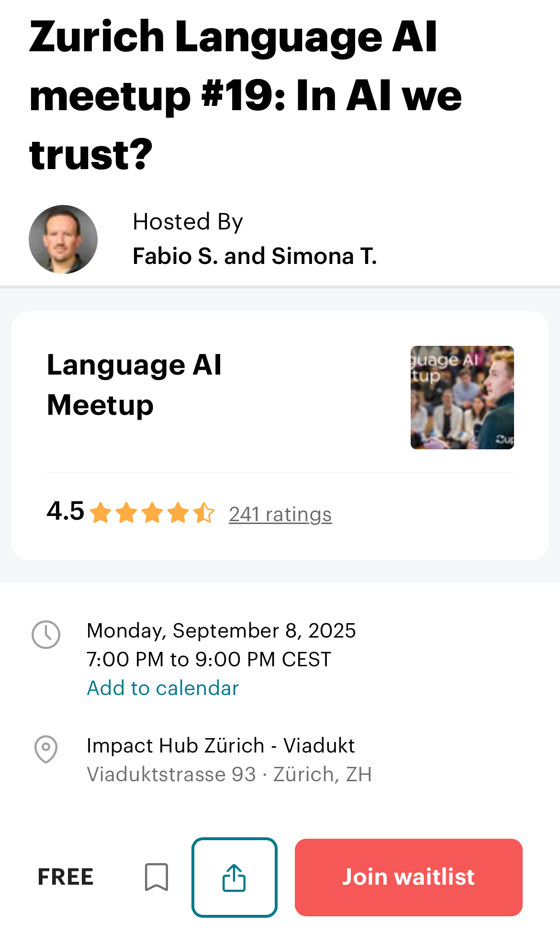Click the 4.5 rating score

point(66,511)
